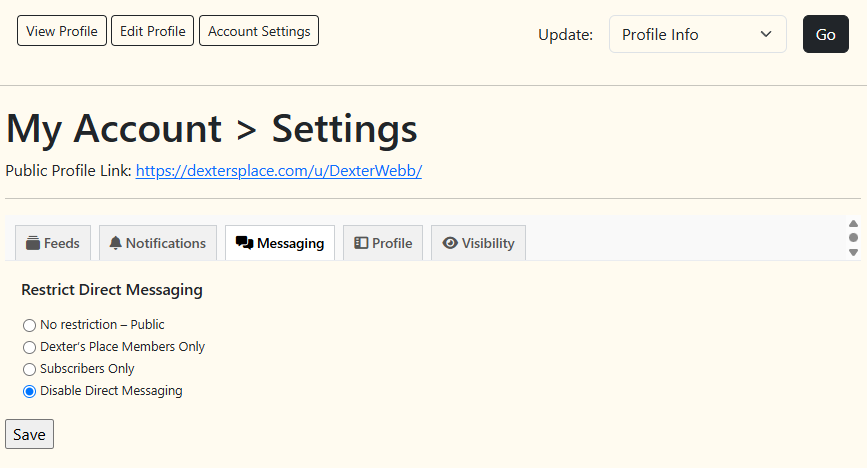Switch to the Visibility tab label
867x468 pixels.
[x=488, y=243]
